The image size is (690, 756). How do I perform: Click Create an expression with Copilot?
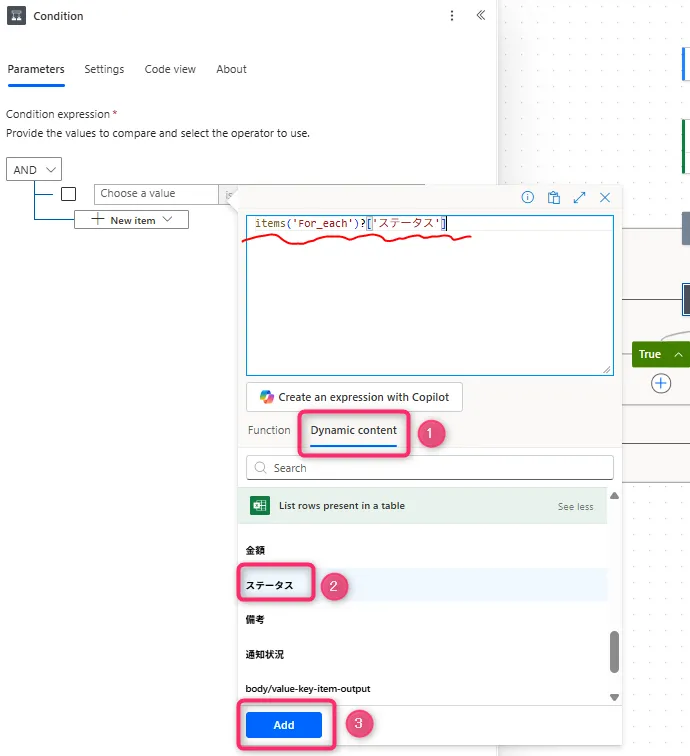coord(354,397)
